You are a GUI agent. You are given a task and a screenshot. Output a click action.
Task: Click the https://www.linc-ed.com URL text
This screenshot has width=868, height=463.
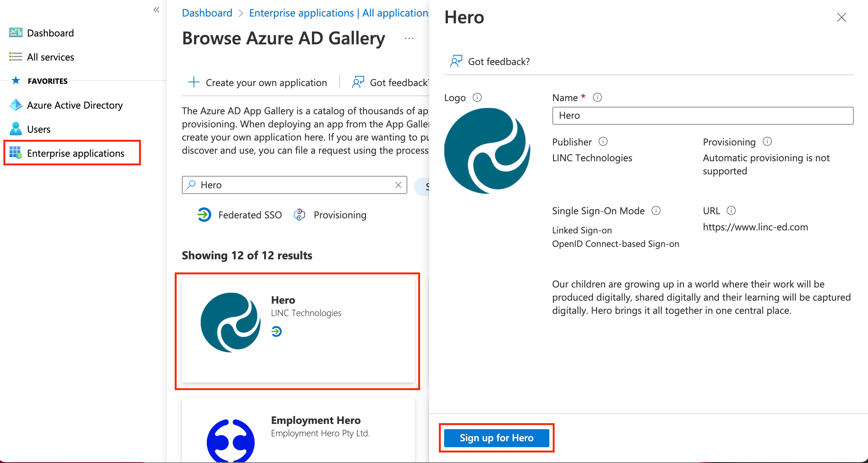coord(755,227)
